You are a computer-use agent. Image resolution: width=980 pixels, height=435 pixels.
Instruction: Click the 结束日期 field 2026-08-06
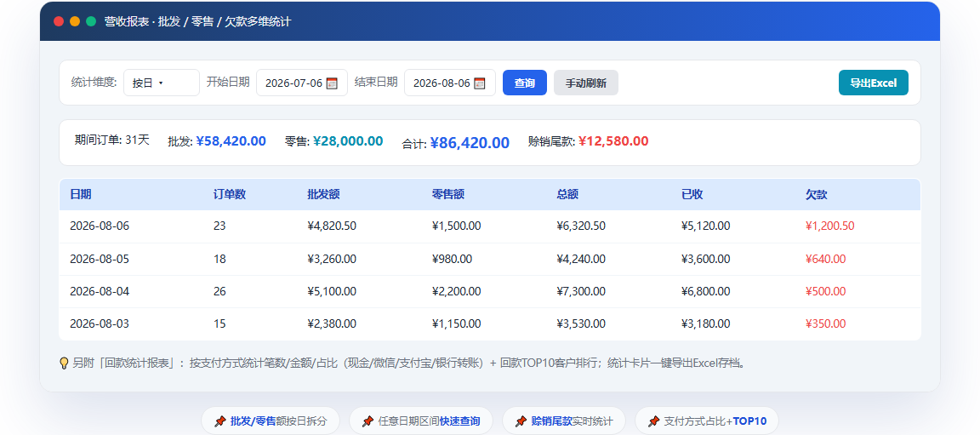450,83
